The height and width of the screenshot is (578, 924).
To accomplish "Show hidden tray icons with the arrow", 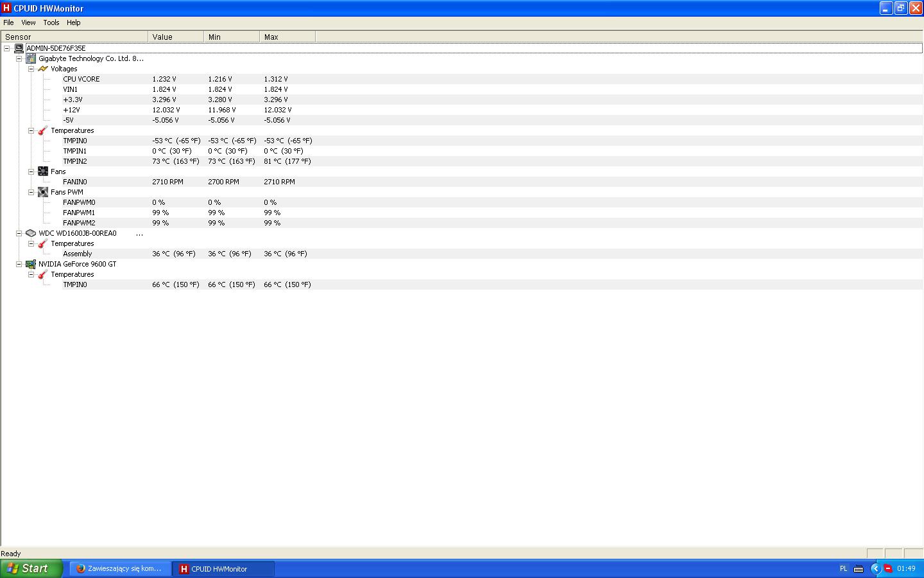I will click(875, 568).
